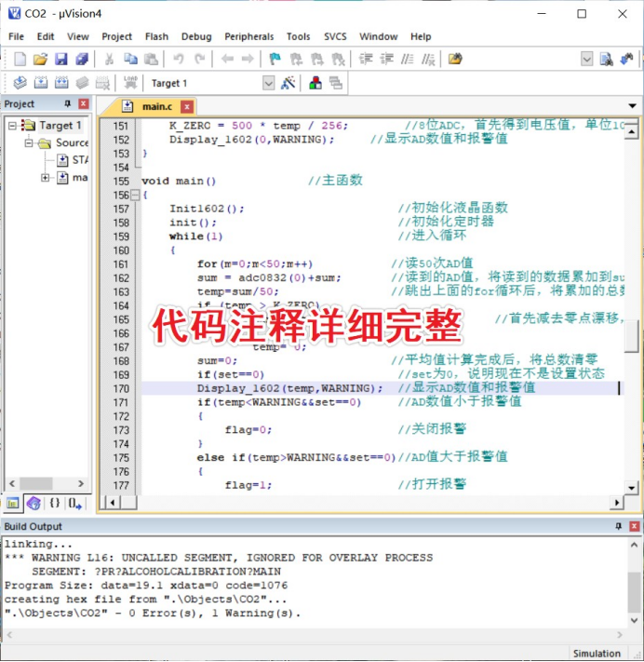Image resolution: width=644 pixels, height=662 pixels.
Task: Translate the current file
Action: [x=20, y=83]
